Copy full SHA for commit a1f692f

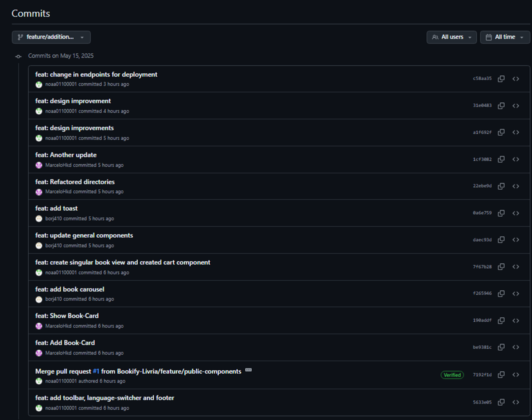coord(501,132)
